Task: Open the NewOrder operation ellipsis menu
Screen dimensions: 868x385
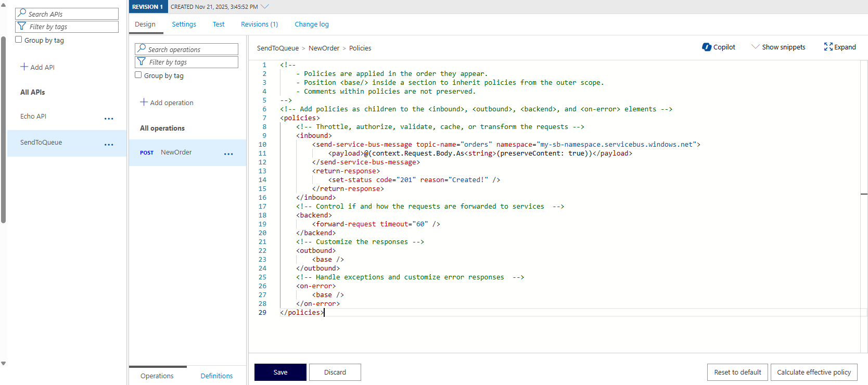Action: tap(228, 154)
